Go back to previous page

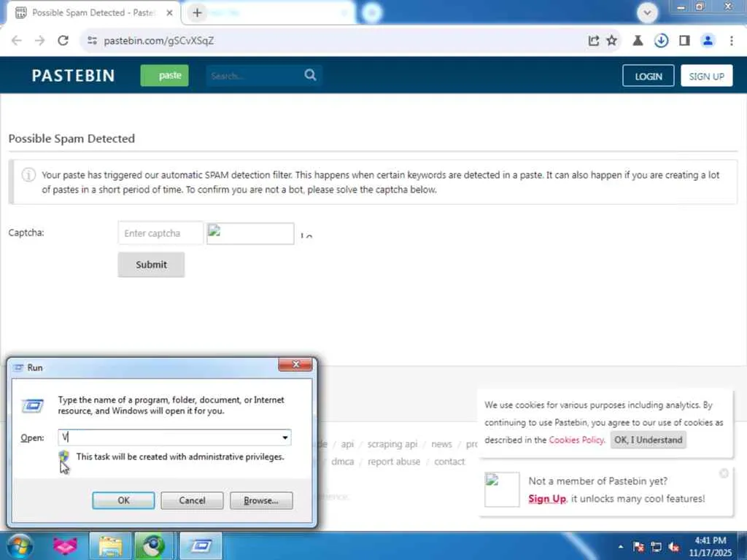point(17,41)
